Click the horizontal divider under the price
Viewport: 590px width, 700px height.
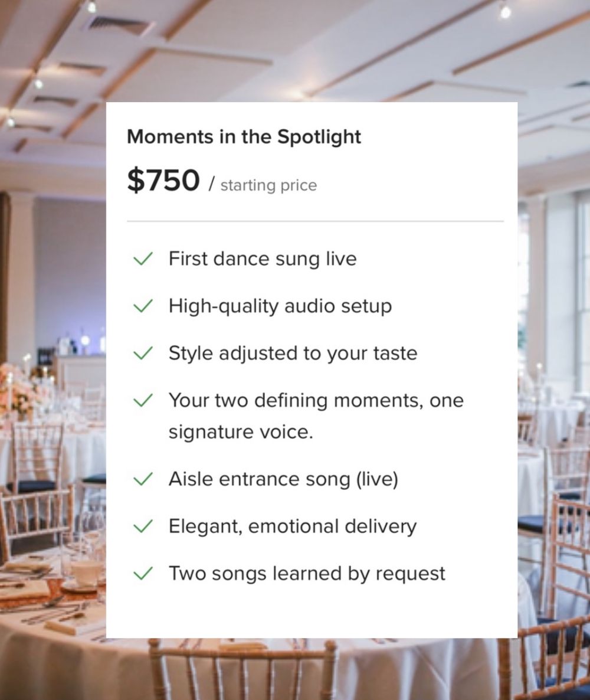pos(315,221)
